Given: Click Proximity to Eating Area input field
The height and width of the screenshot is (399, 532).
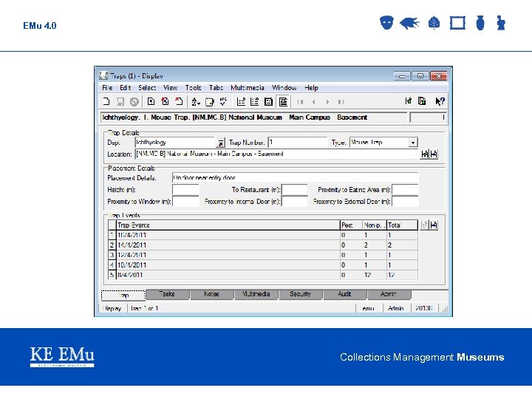Looking at the screenshot, I should pyautogui.click(x=405, y=190).
